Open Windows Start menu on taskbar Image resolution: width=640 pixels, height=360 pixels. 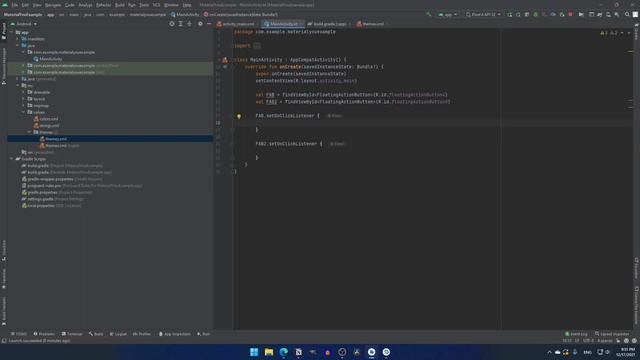point(254,352)
